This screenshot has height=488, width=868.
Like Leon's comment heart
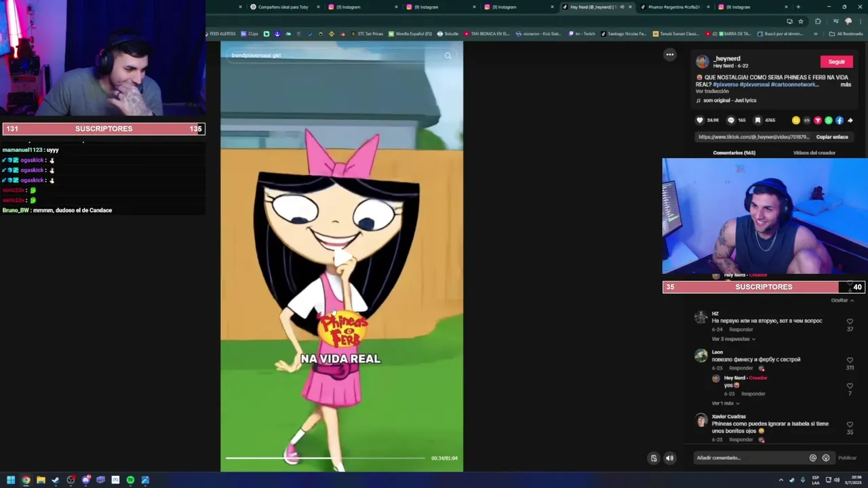[x=850, y=361]
